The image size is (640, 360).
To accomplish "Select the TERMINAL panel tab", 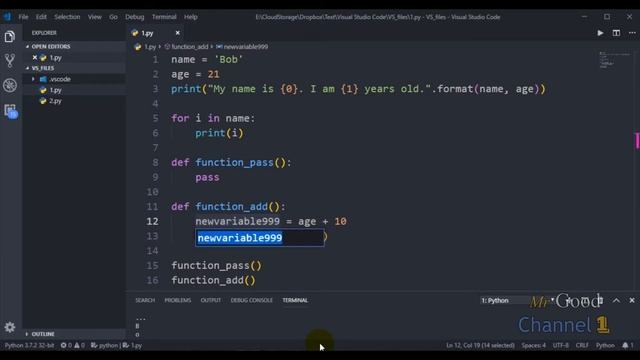I will 295,300.
